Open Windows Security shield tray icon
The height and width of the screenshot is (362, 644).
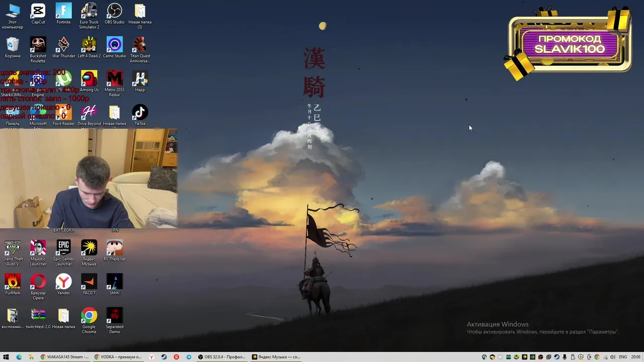[581, 357]
